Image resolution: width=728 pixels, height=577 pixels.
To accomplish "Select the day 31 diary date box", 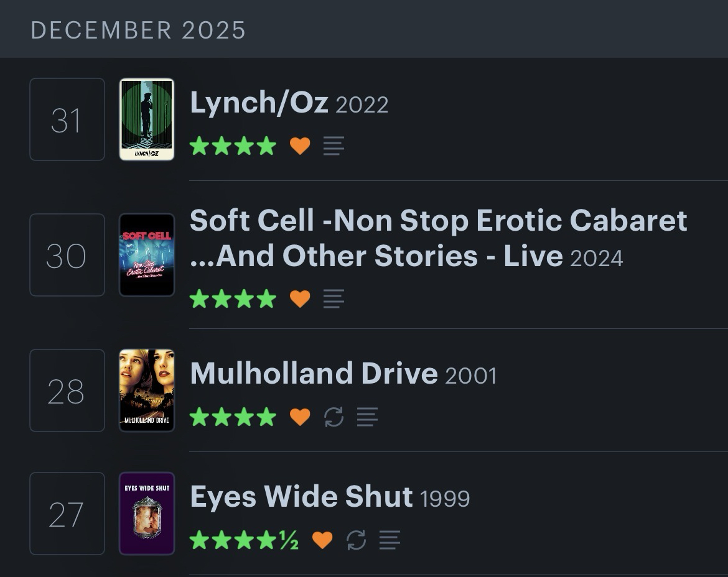I will coord(67,119).
